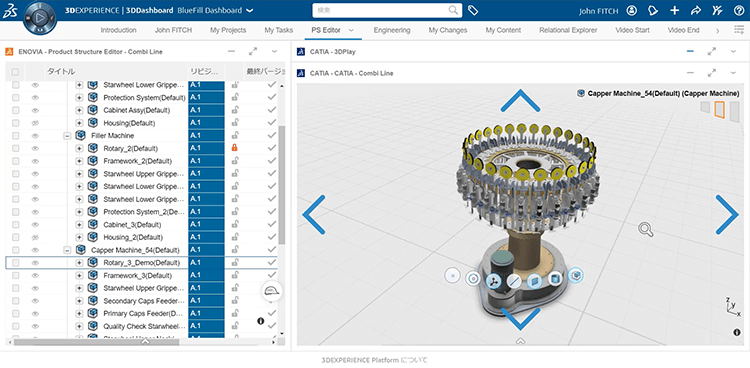Screen dimensions: 750x368
Task: Click the tree horizontal scrollbar
Action: pos(97,342)
